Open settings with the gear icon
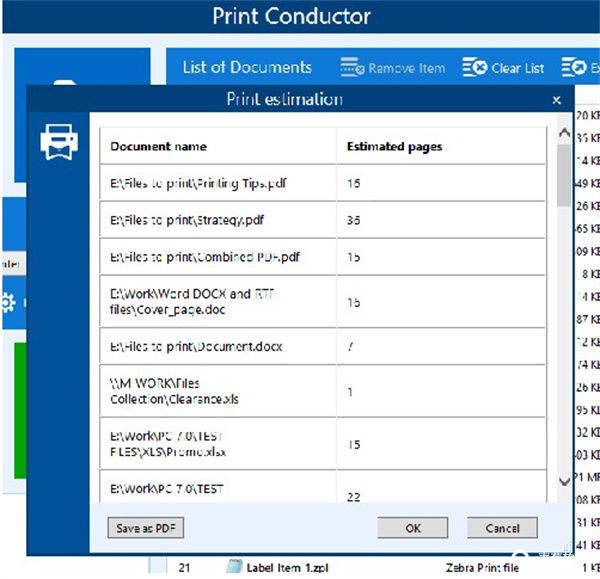 tap(8, 301)
